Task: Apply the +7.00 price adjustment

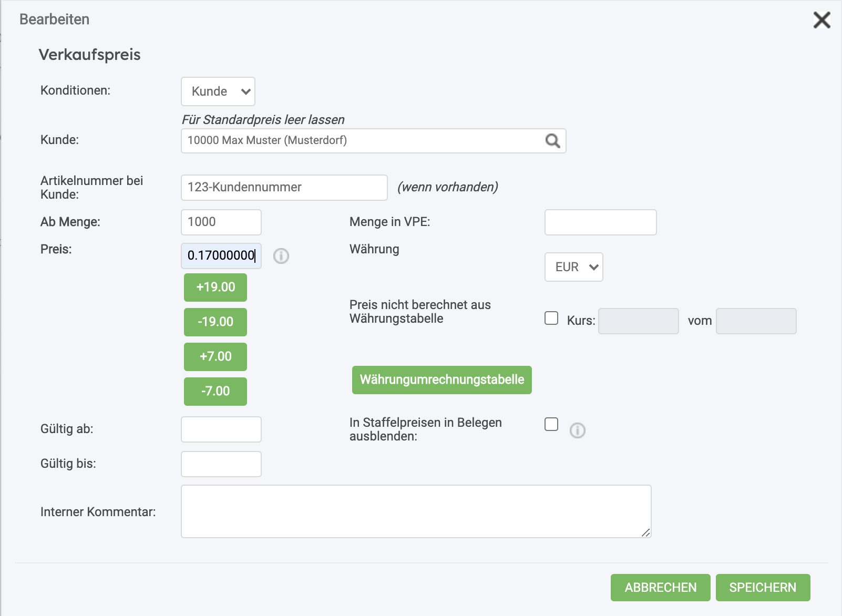Action: (215, 357)
